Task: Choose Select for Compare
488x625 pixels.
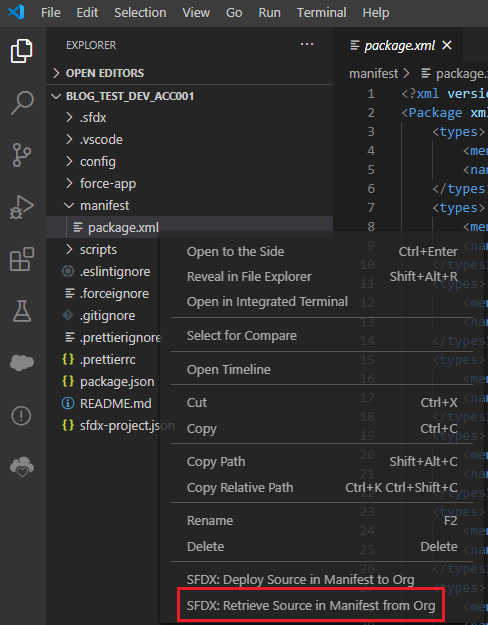Action: click(322, 336)
